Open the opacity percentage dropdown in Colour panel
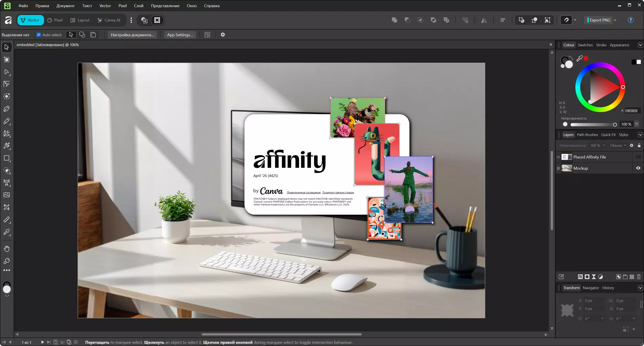 [637, 124]
